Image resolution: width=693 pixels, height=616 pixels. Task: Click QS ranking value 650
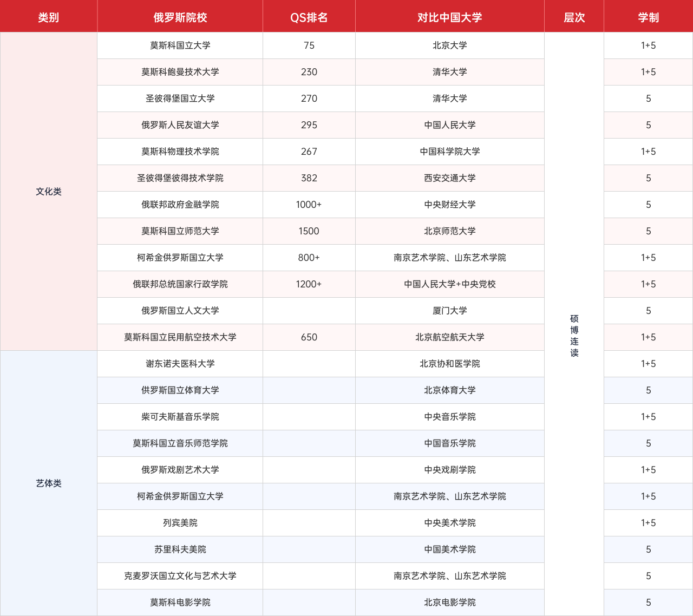click(309, 337)
